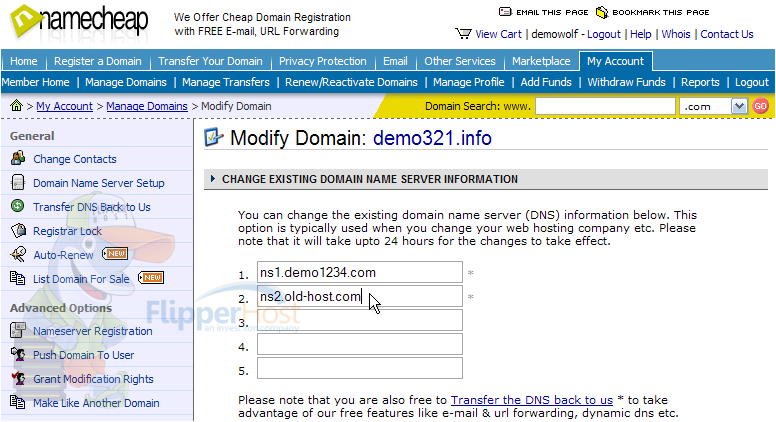Click the empty nameserver 5 field

(x=360, y=369)
